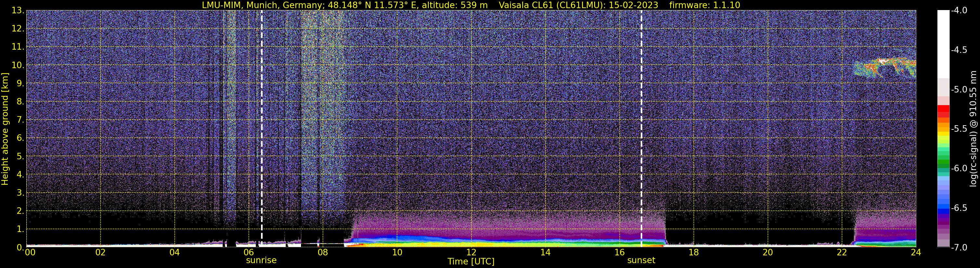Click the '13.' tick on the height axis
The image size is (980, 268).
(x=18, y=11)
